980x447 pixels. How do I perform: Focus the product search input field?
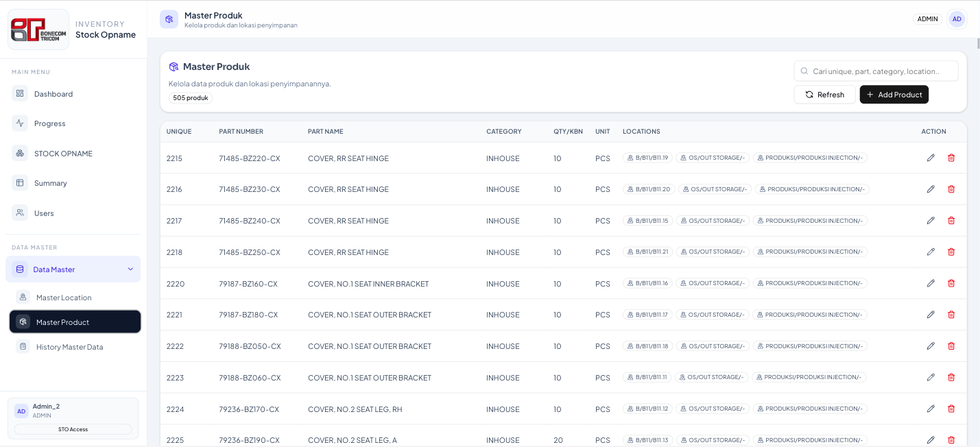coord(876,71)
